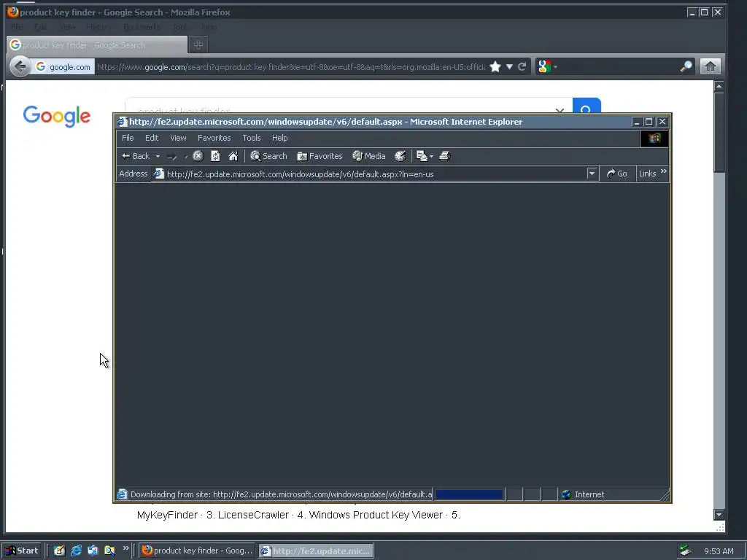
Task: Click the Firefox URL bar
Action: pos(291,67)
